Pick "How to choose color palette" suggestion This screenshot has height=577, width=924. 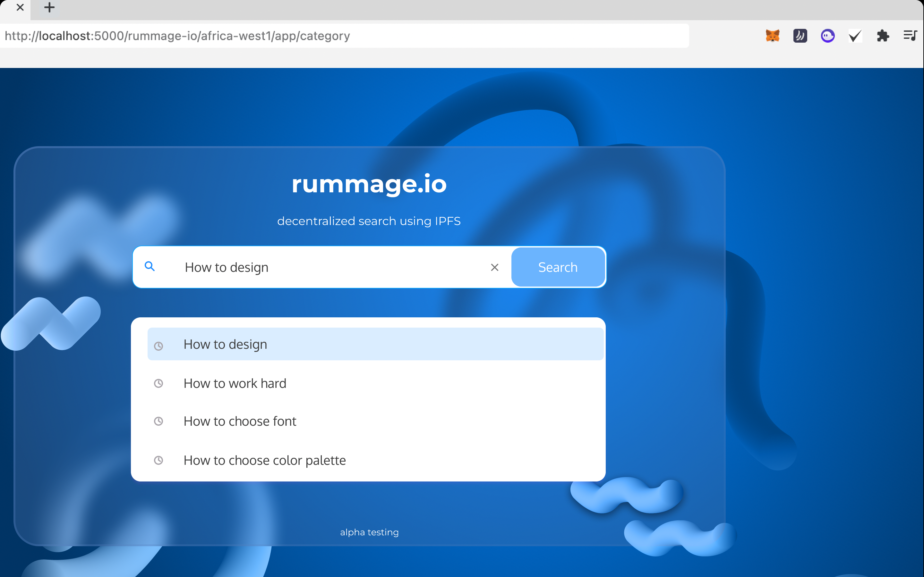(265, 460)
